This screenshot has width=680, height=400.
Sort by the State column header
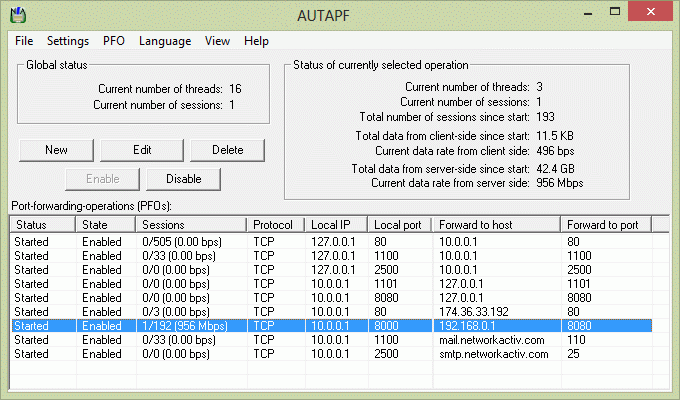pos(105,225)
